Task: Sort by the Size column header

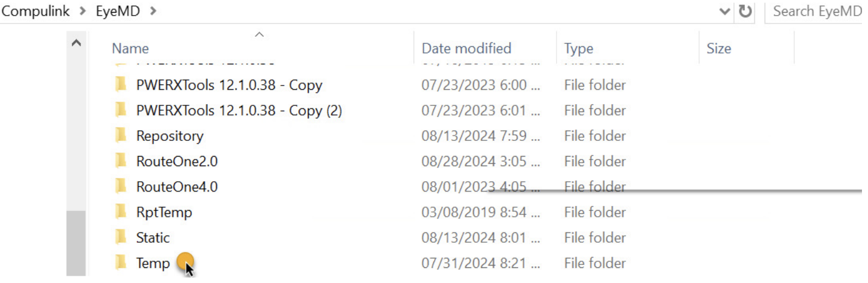Action: [718, 49]
